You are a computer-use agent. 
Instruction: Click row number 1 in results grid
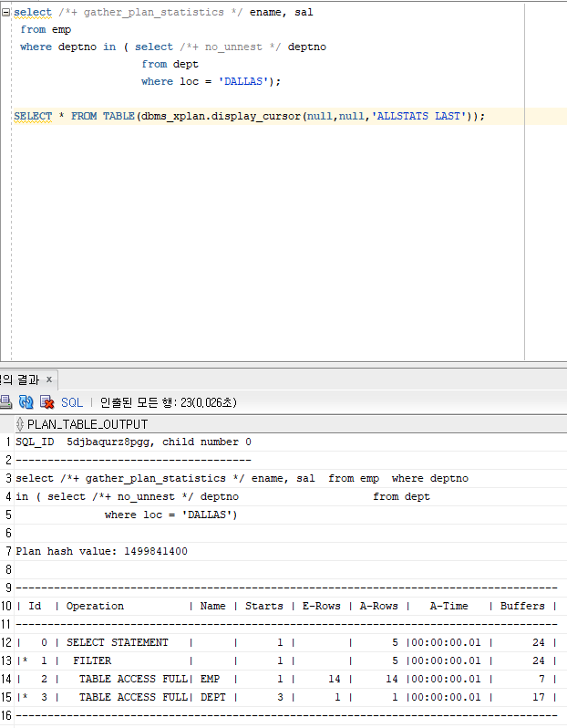tap(8, 442)
